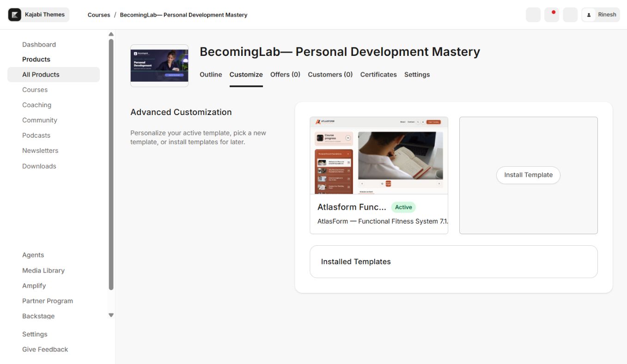
Task: Open Courses in the sidebar
Action: tap(35, 90)
